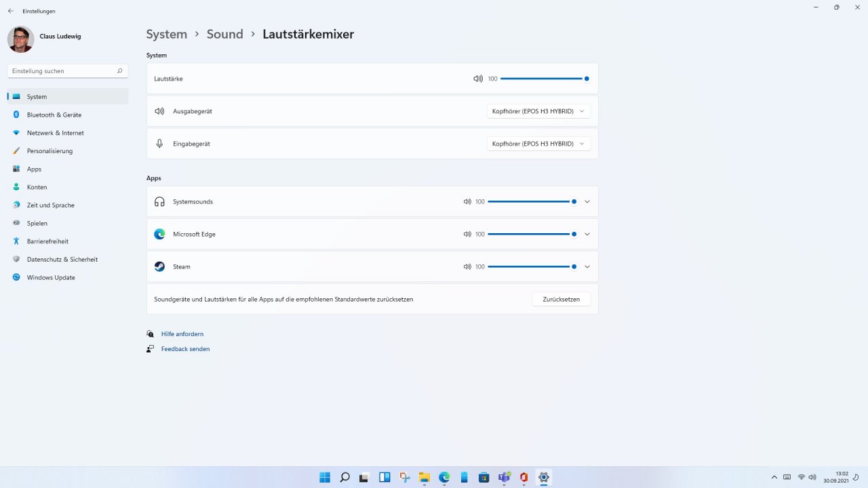Open File Explorer on the taskbar
This screenshot has width=868, height=488.
point(424,477)
